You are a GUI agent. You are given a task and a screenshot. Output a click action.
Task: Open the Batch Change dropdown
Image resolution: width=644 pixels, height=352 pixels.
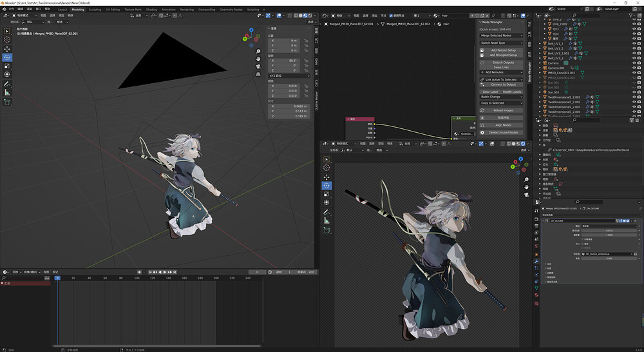[501, 97]
